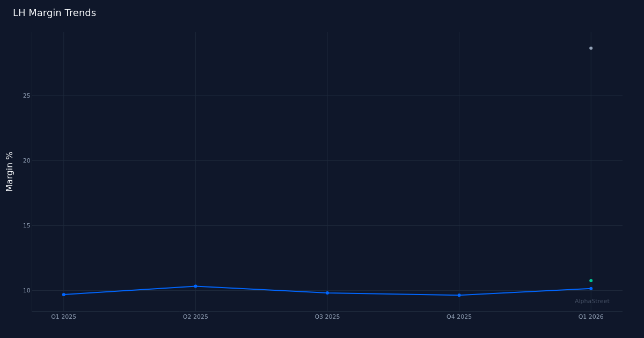The height and width of the screenshot is (338, 644).
Task: Click the blue data point at Q2 2025
Action: pos(195,286)
